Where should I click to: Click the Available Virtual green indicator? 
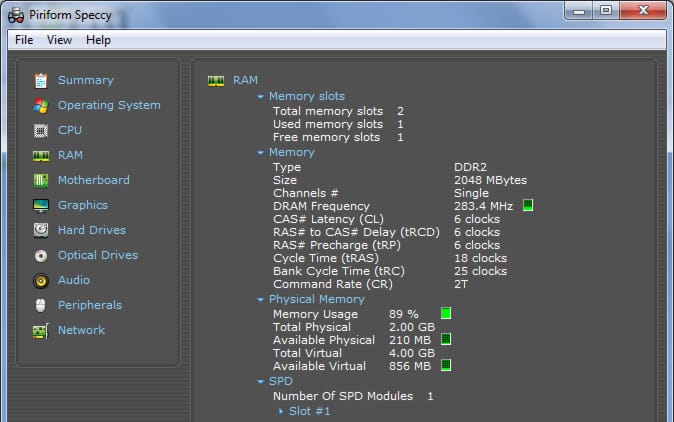click(x=446, y=366)
